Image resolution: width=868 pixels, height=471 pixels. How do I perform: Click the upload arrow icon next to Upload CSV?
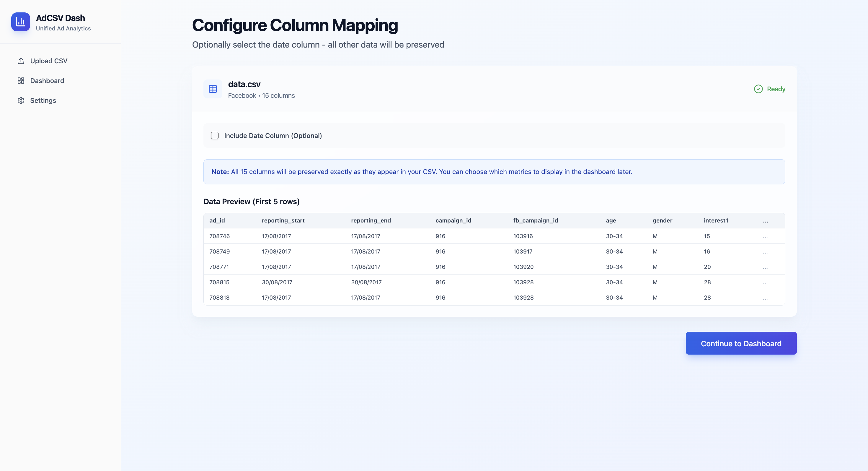21,61
